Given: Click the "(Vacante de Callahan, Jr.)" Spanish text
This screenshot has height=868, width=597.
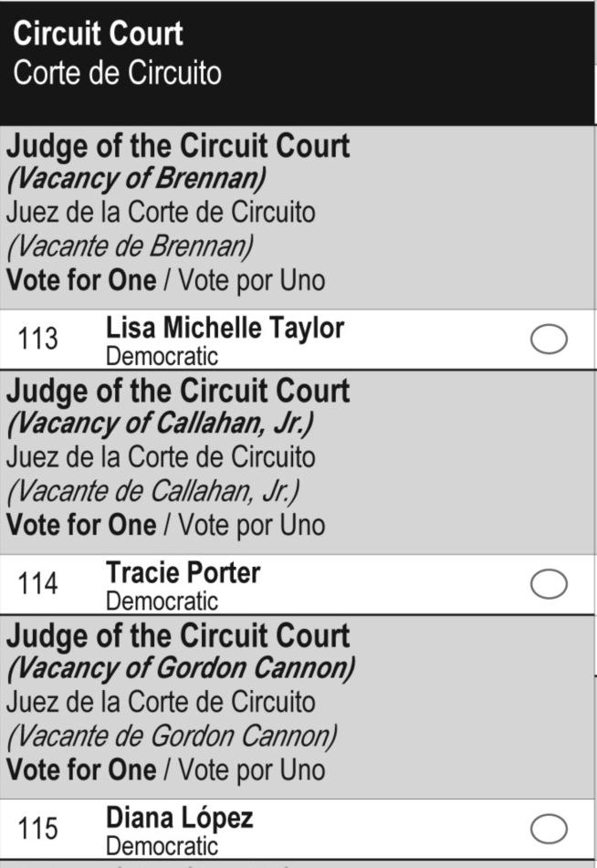Looking at the screenshot, I should tap(152, 491).
